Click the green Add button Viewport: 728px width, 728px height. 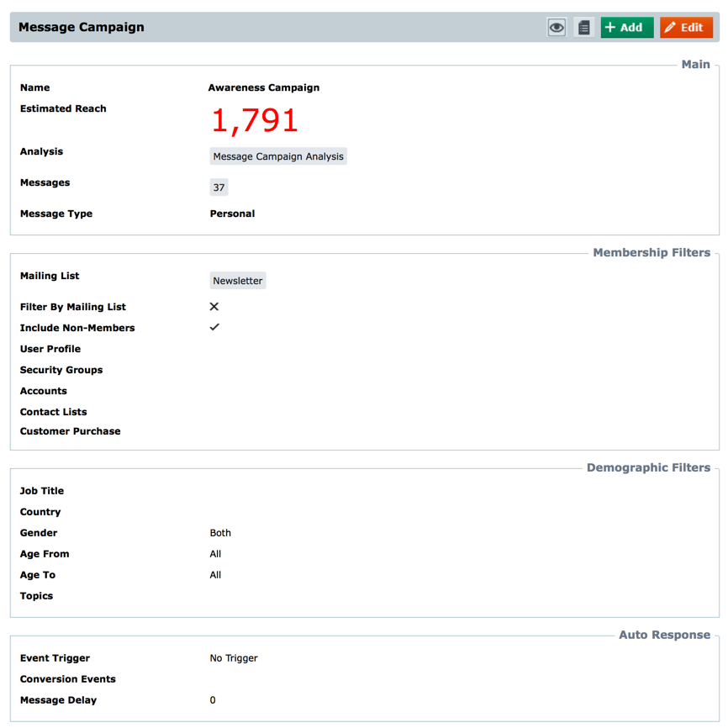pos(627,28)
